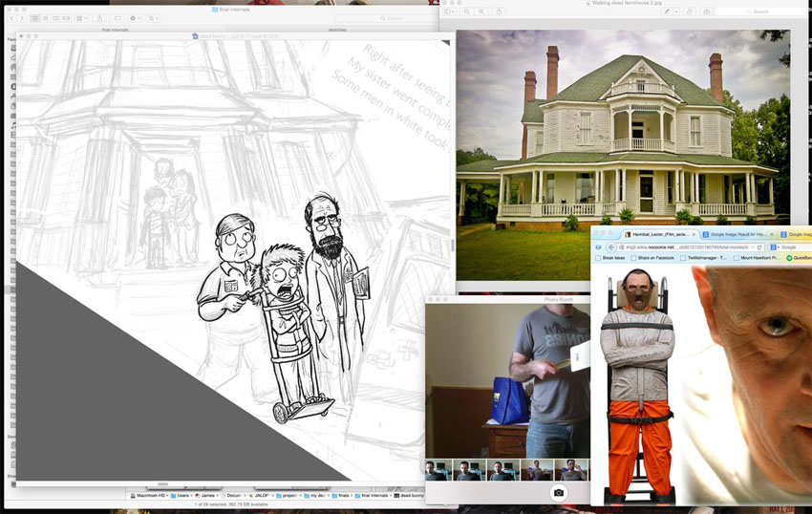Switch Finder to icon view
The image size is (812, 514).
pos(35,18)
